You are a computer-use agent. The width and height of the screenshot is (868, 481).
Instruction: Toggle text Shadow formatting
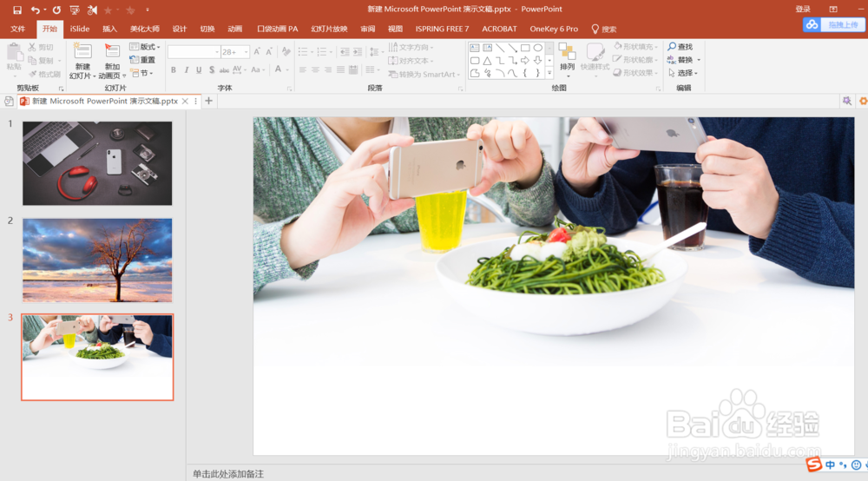point(212,69)
